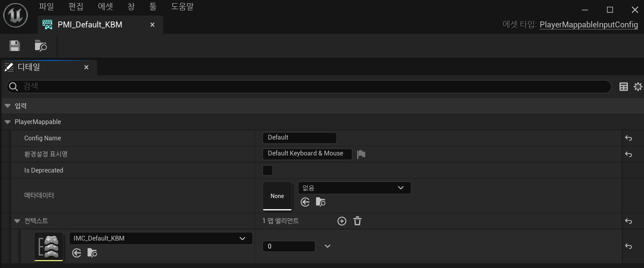Click the Config Name property label

(43, 138)
